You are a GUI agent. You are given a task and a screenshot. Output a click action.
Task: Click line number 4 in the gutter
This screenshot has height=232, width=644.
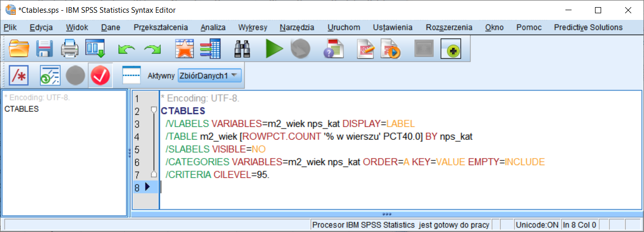tap(137, 137)
